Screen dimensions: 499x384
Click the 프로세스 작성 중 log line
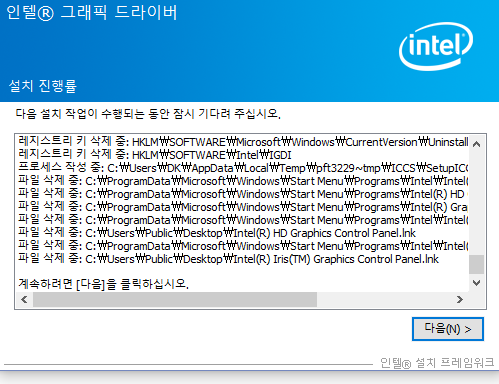(x=243, y=168)
